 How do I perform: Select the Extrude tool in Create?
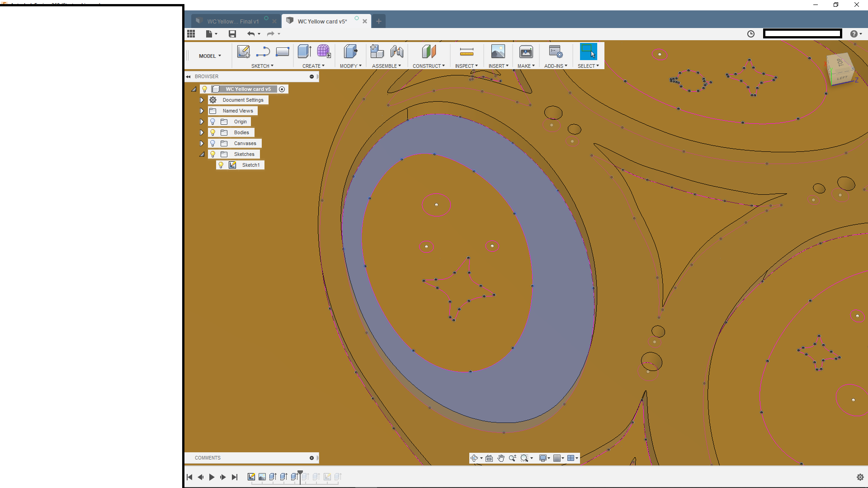[305, 52]
